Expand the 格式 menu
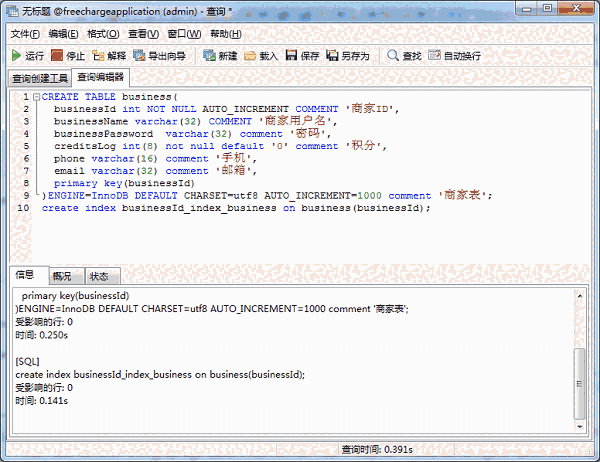This screenshot has width=600, height=462. [103, 34]
